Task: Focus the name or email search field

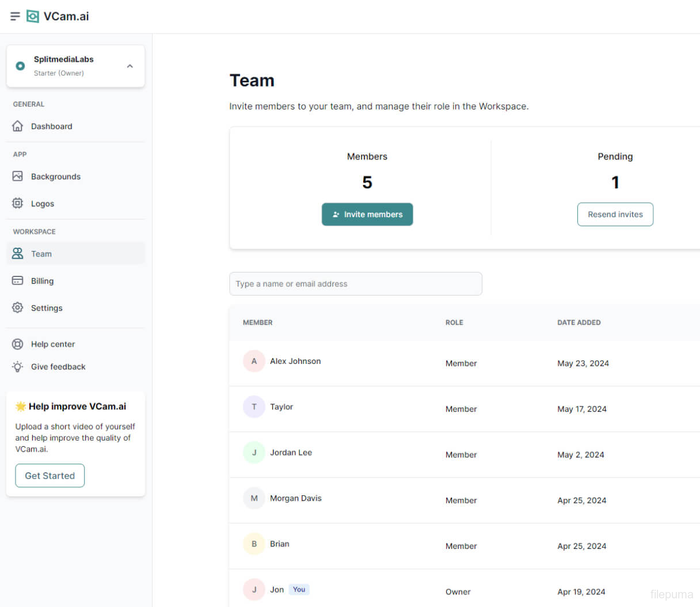Action: pos(355,284)
